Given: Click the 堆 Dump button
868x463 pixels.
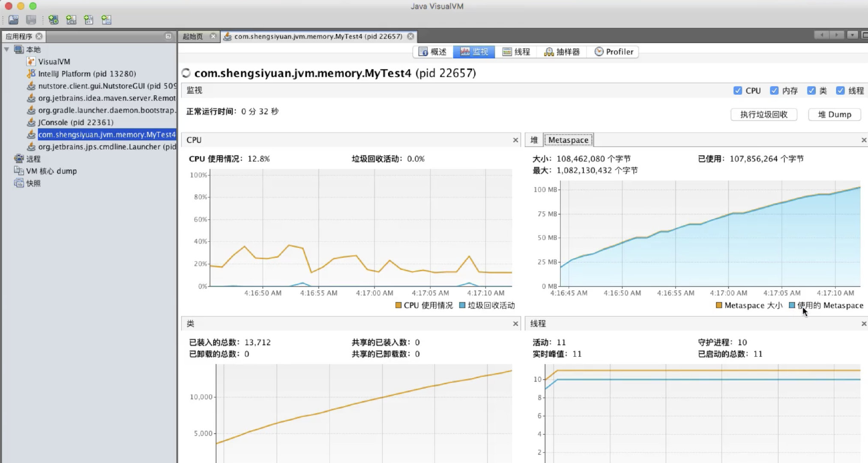Looking at the screenshot, I should (835, 114).
